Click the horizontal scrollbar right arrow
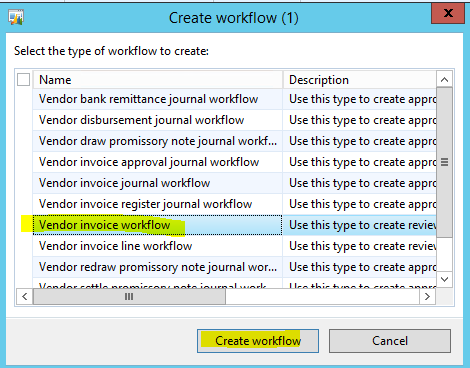Image resolution: width=470 pixels, height=368 pixels. tap(427, 296)
